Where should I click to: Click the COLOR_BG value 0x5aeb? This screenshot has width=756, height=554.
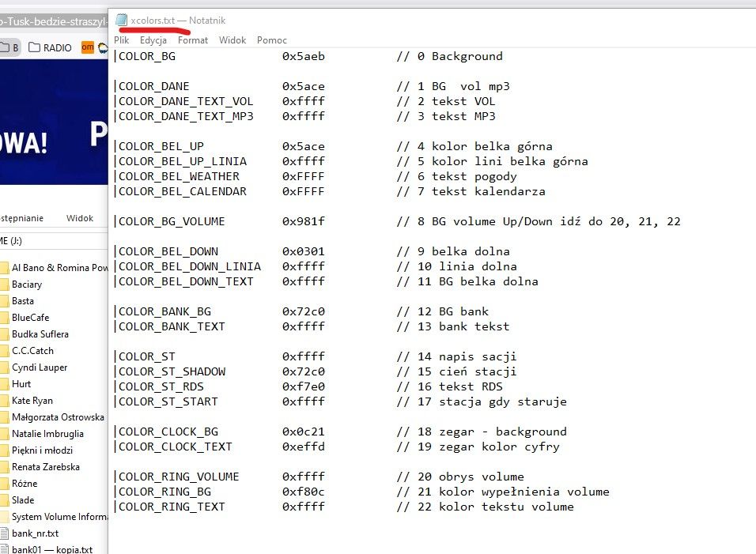click(303, 56)
